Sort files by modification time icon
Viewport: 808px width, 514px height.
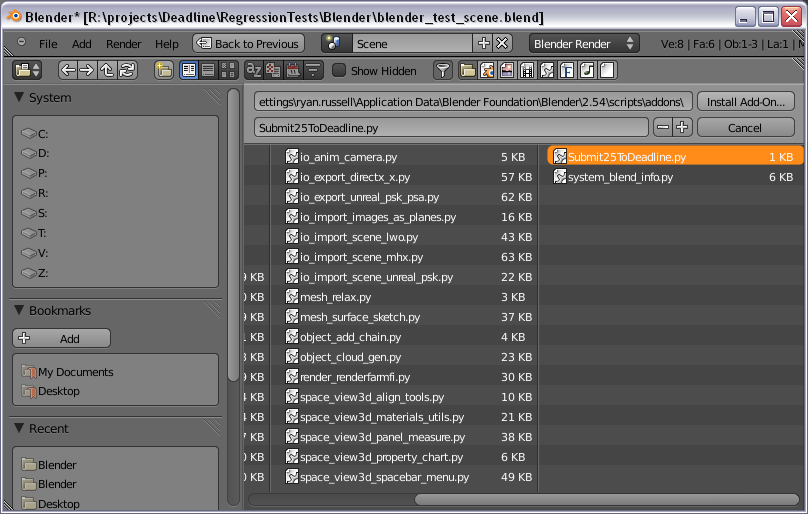[293, 70]
